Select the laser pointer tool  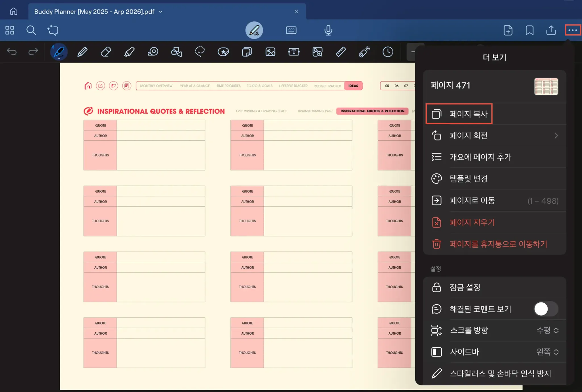364,52
